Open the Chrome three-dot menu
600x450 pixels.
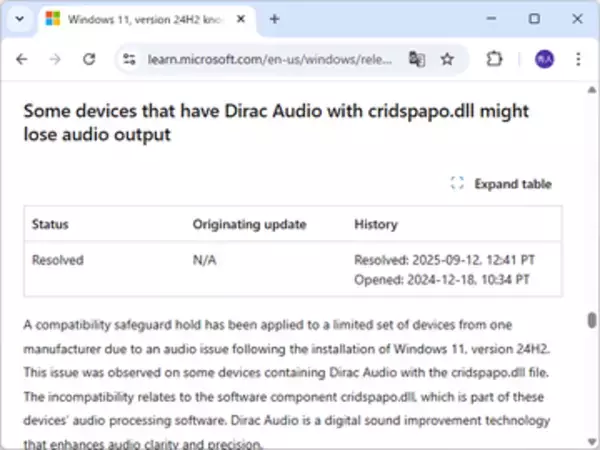tap(578, 59)
